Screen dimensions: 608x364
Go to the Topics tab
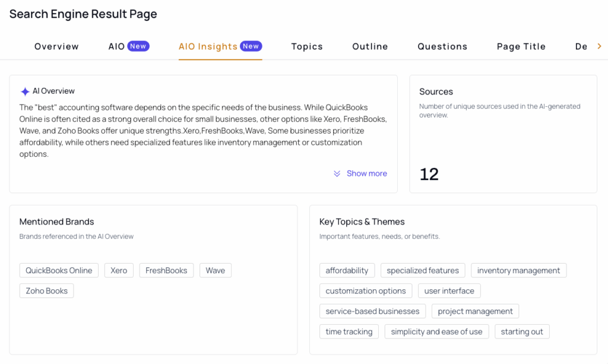click(x=307, y=46)
